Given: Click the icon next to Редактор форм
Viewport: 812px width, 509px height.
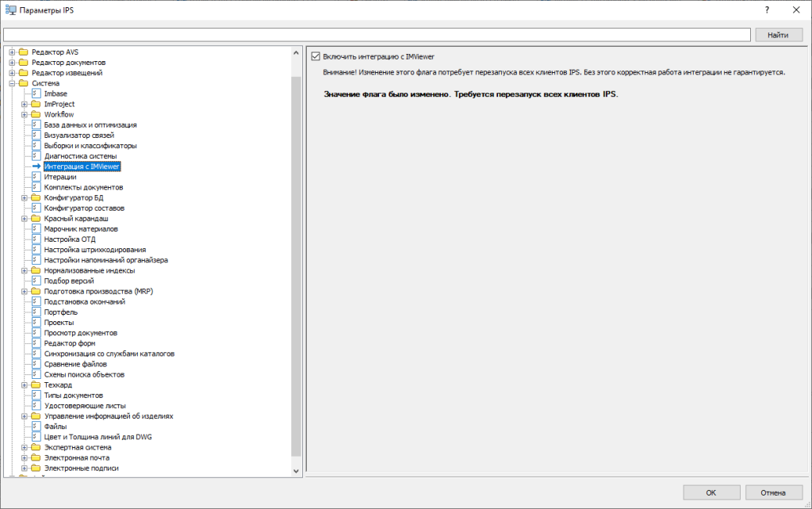Looking at the screenshot, I should click(x=36, y=343).
